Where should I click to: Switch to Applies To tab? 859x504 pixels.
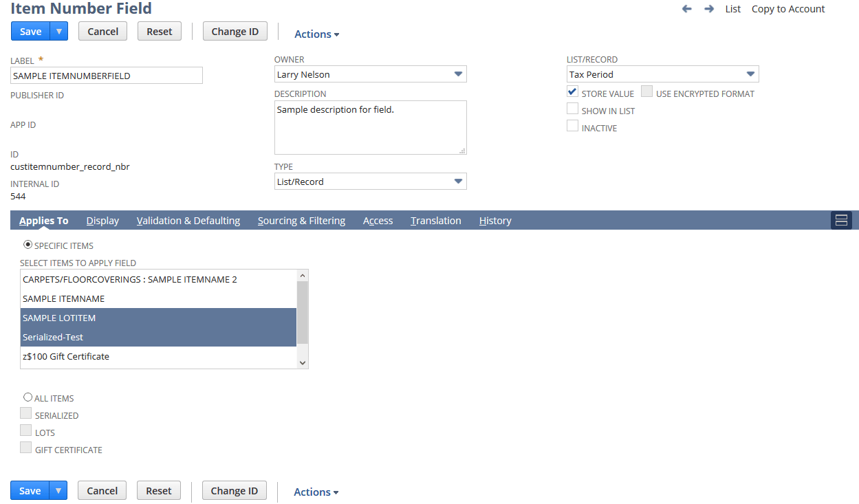pos(44,221)
